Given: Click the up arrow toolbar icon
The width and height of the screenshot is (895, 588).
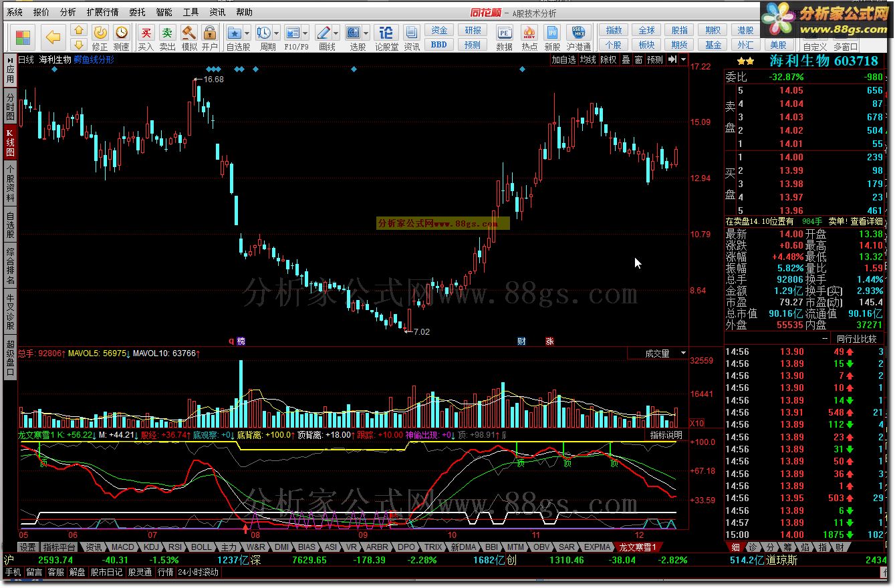Looking at the screenshot, I should pyautogui.click(x=79, y=31).
